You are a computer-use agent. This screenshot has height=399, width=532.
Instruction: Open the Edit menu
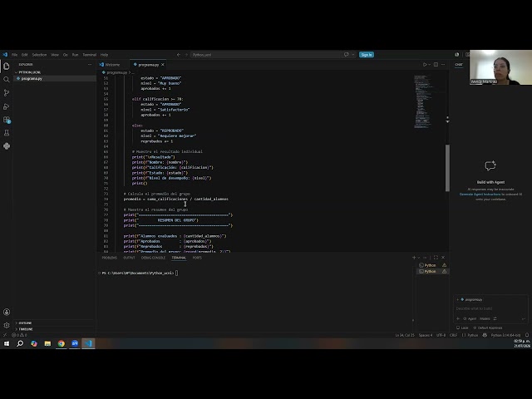(24, 55)
